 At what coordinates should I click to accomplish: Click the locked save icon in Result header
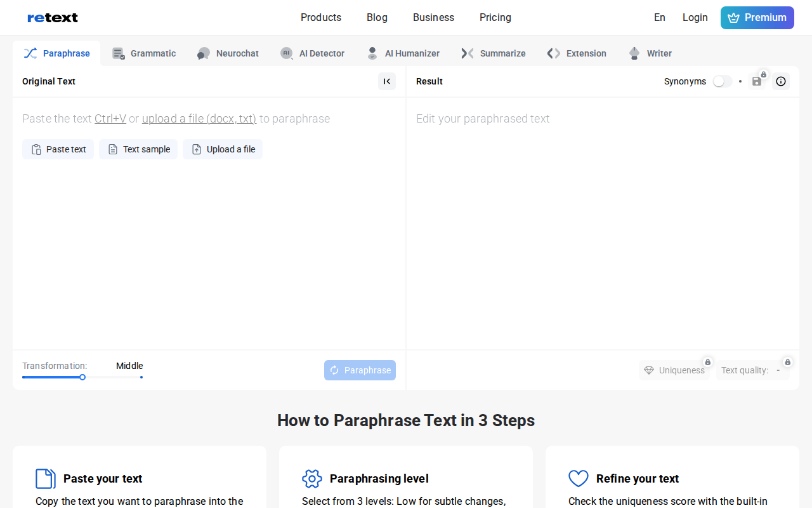pyautogui.click(x=757, y=81)
